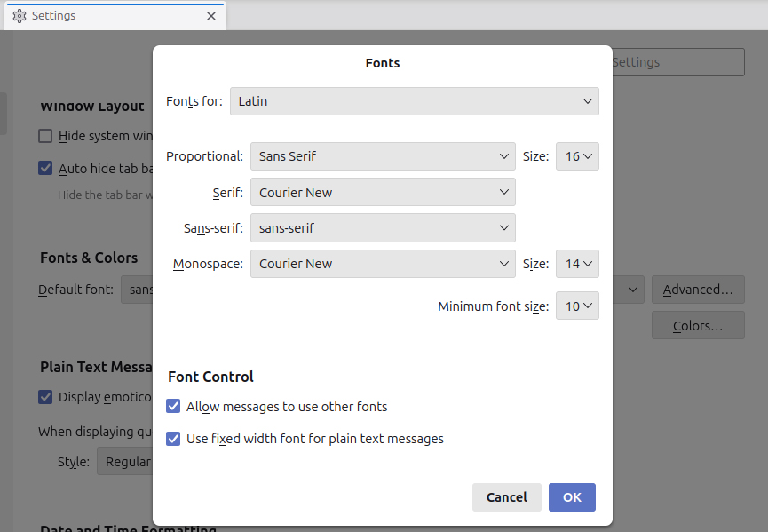
Task: Toggle Hide system window checkbox
Action: [x=45, y=136]
